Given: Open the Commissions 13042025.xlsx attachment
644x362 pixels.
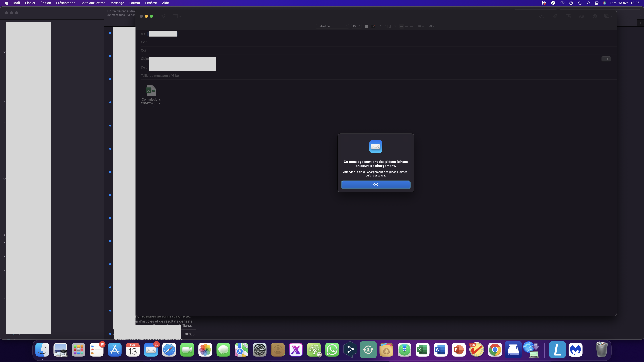Looking at the screenshot, I should pos(151,90).
